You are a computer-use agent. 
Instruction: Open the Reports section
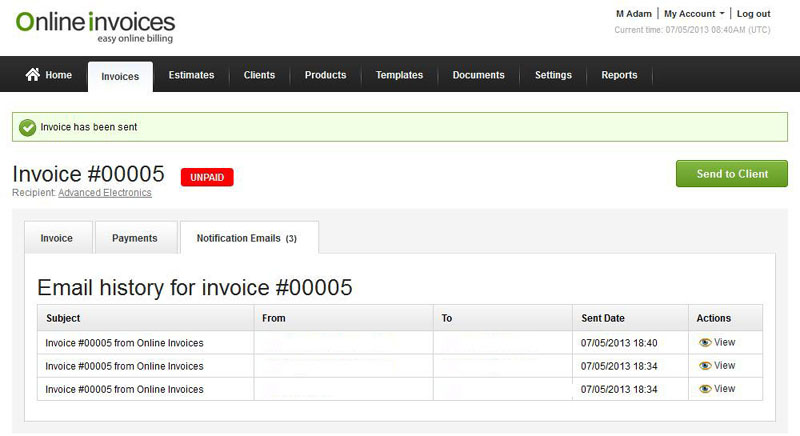[x=619, y=75]
